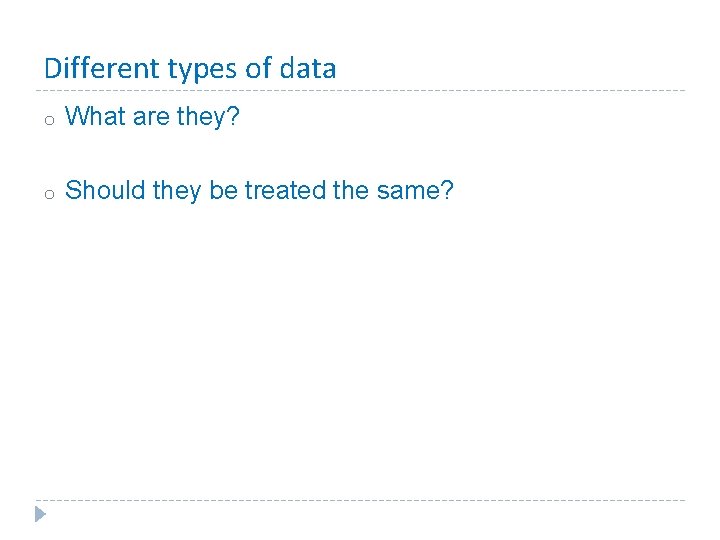Click the empty slide body area
The height and width of the screenshot is (540, 720).
click(x=360, y=350)
